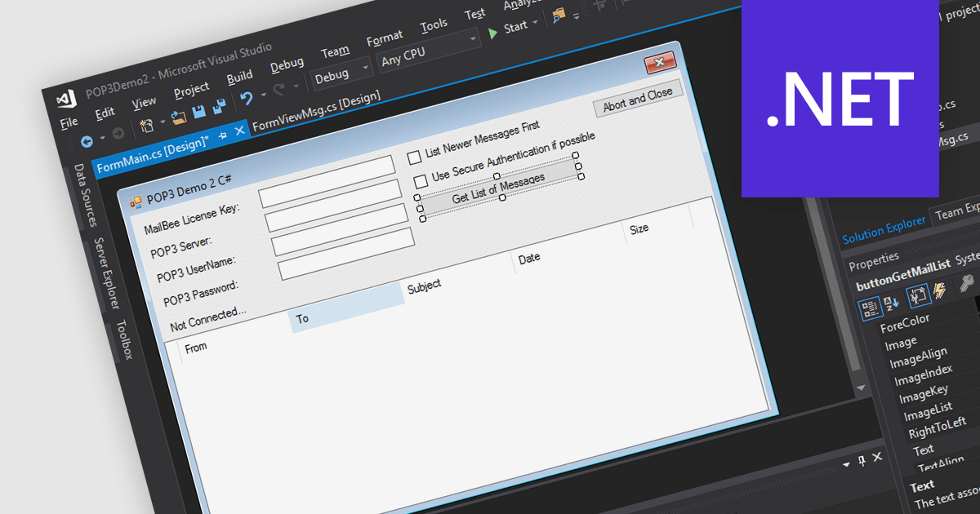Click the Abort and Close button

pyautogui.click(x=637, y=99)
